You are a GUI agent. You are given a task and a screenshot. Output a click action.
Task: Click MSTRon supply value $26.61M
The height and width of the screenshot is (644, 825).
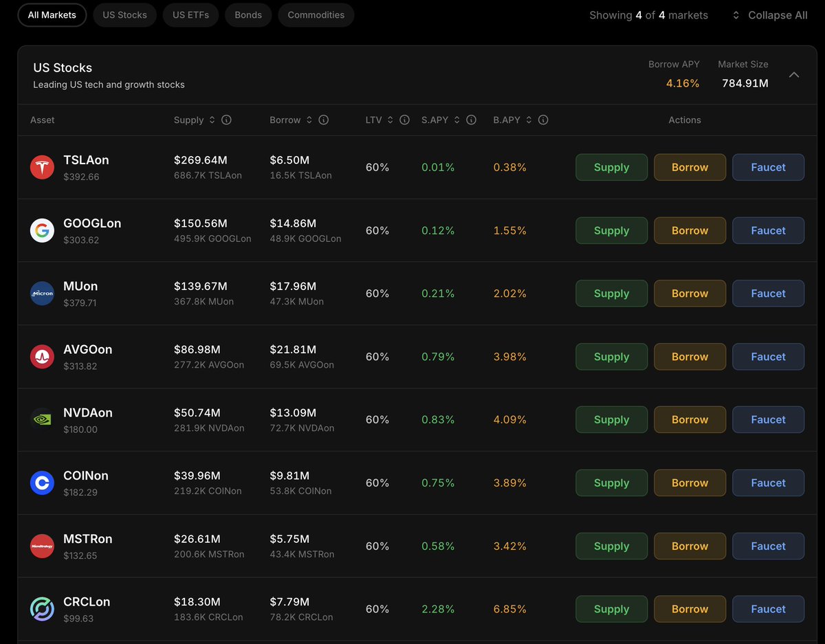click(197, 539)
